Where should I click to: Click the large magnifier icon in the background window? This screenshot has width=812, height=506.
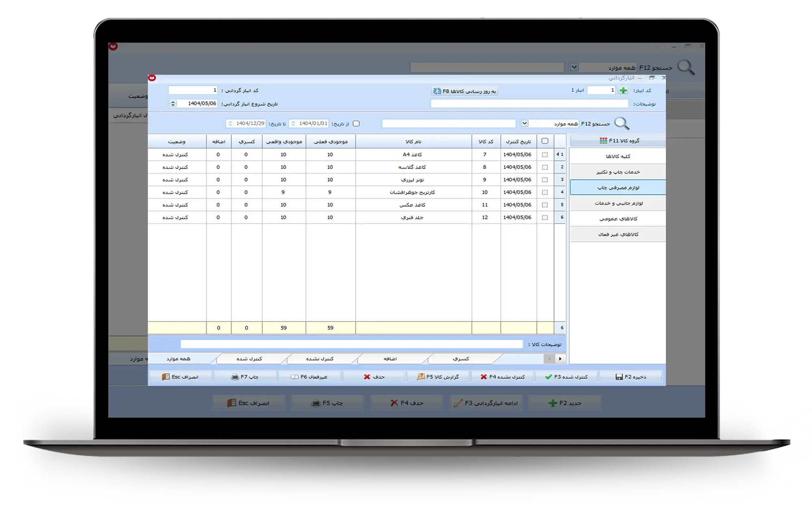(686, 67)
